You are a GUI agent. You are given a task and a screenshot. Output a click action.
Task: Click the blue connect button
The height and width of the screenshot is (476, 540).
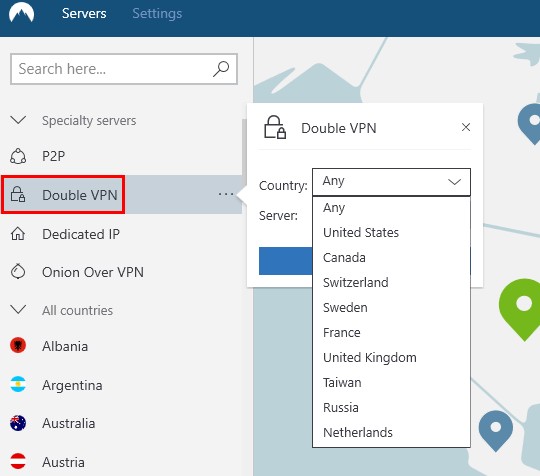[x=285, y=261]
